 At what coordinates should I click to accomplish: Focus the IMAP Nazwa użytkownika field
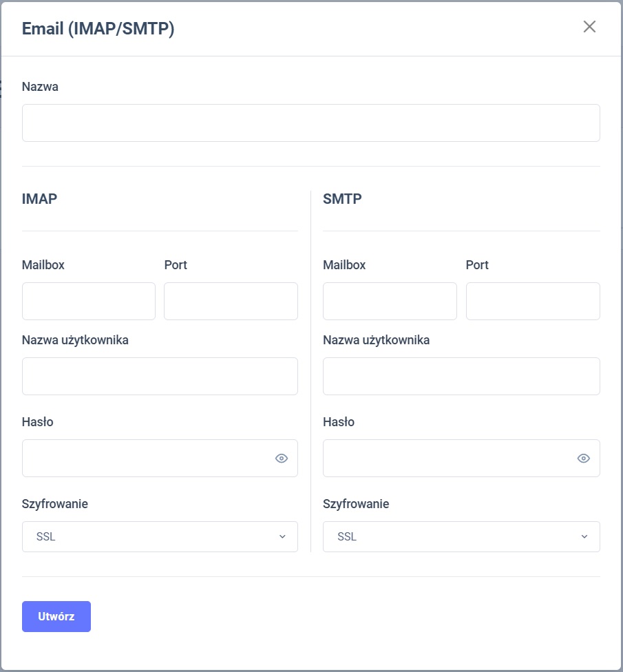click(x=160, y=377)
